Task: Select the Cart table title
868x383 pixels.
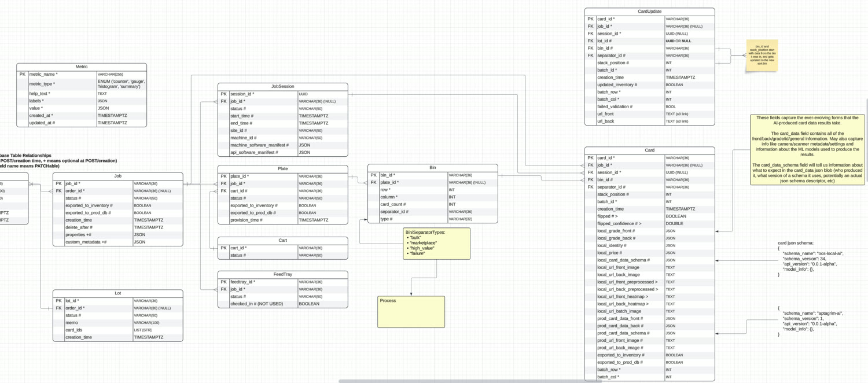Action: tap(283, 241)
